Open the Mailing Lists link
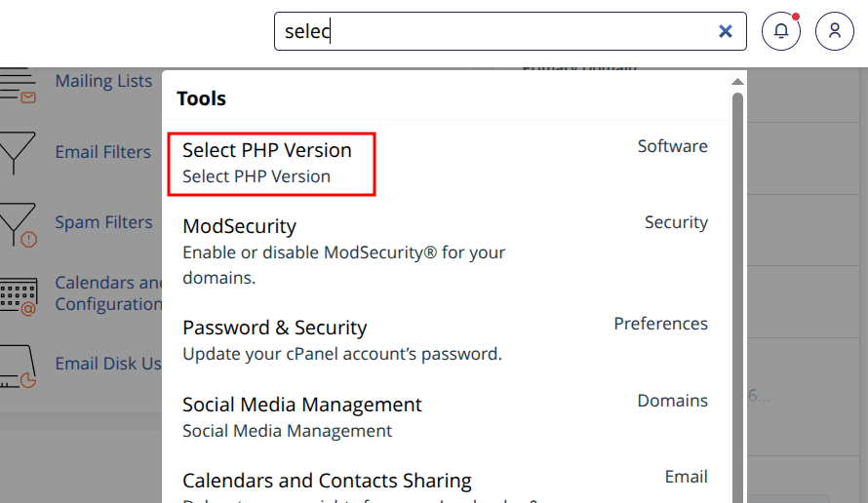This screenshot has height=503, width=868. (x=103, y=81)
